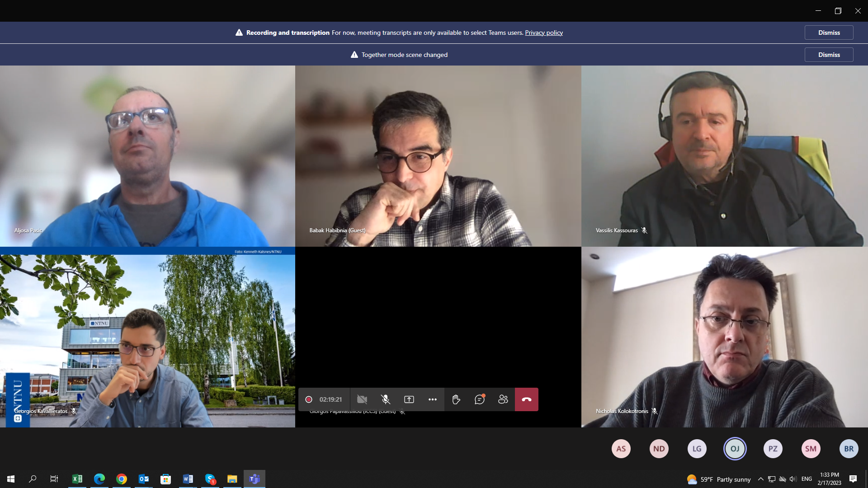Hang up the call with red button

pos(526,399)
